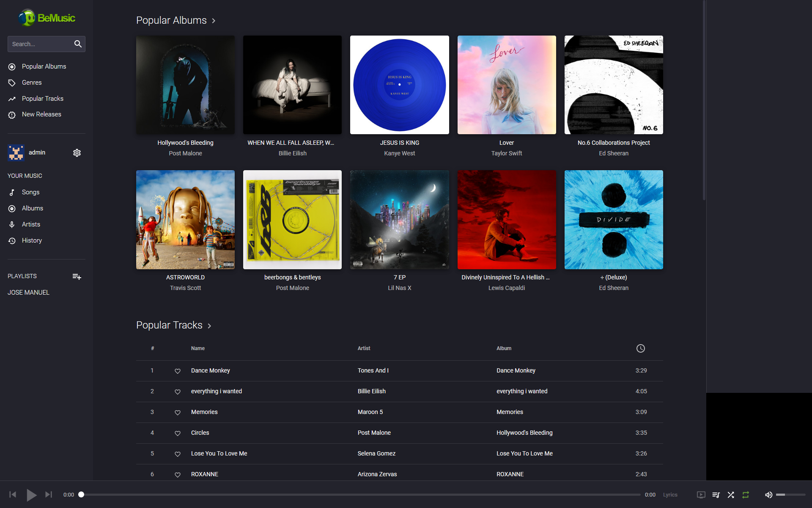Screen dimensions: 812x508
Task: Expand Popular Albums section chevron
Action: click(x=214, y=21)
